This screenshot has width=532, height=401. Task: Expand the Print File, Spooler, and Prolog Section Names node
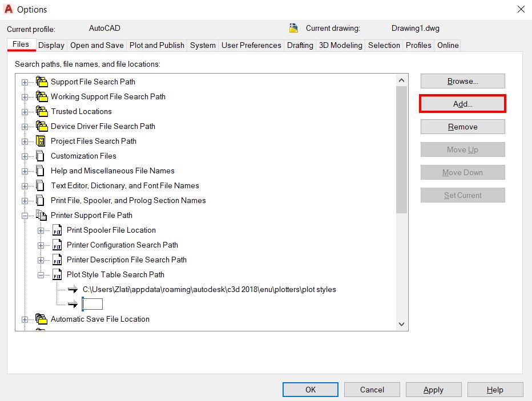[x=25, y=201]
